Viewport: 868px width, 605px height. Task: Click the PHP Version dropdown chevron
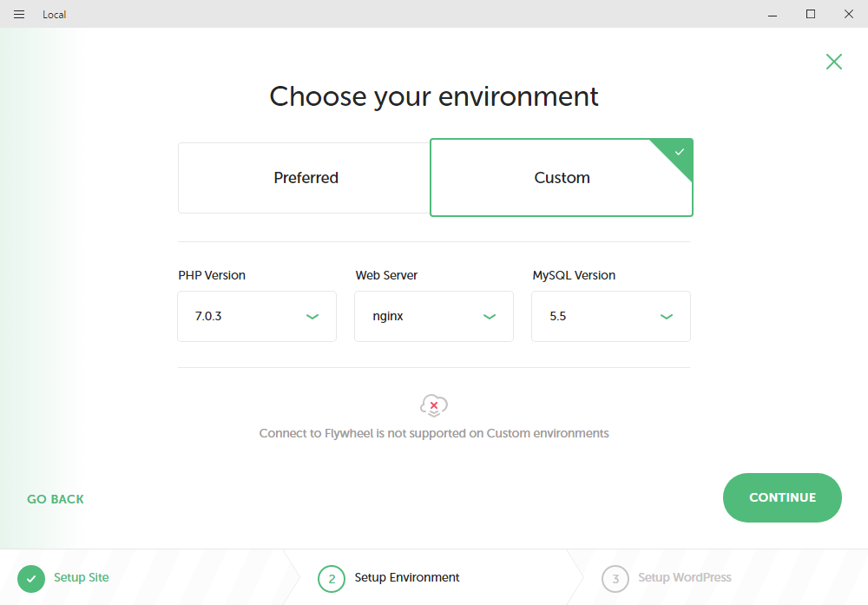tap(312, 317)
